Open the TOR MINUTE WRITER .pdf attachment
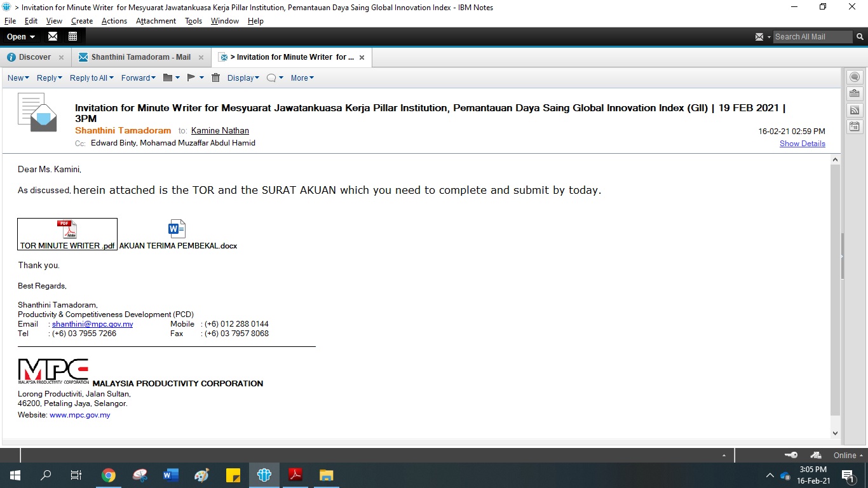 point(67,234)
